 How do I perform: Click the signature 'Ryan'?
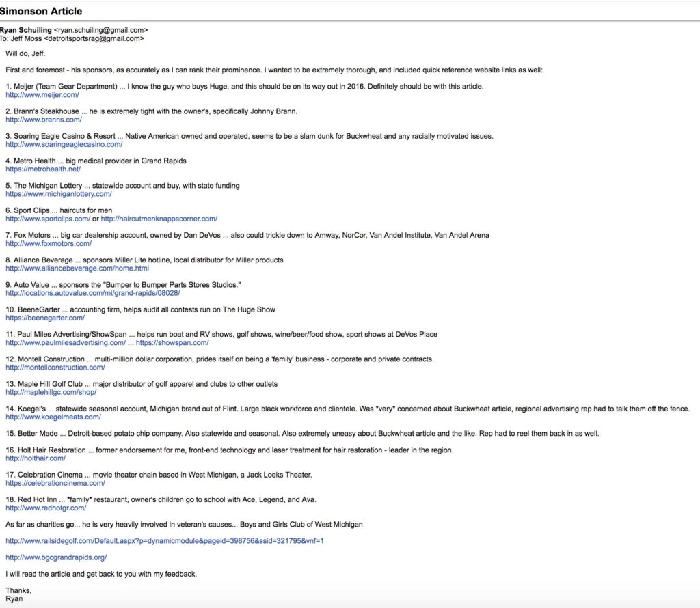point(14,598)
